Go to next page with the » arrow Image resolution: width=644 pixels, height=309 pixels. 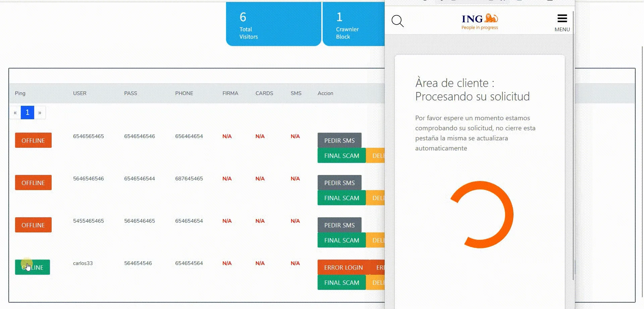tap(40, 112)
